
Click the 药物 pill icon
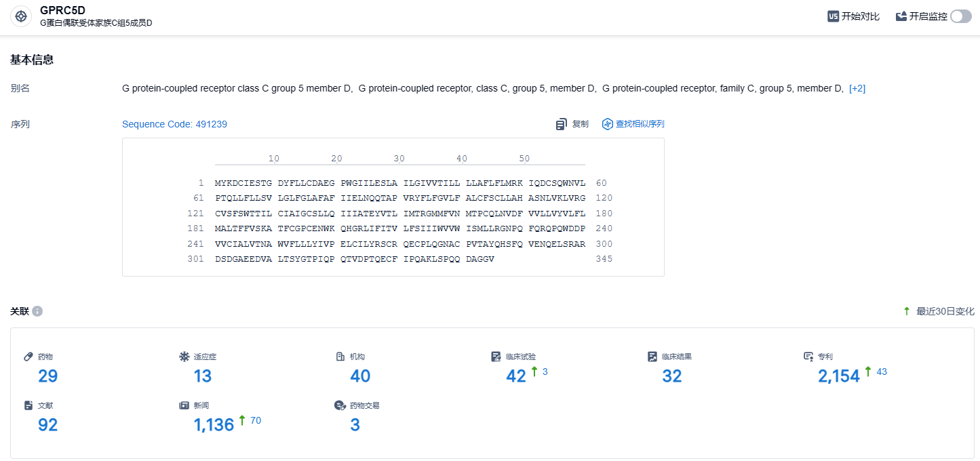[x=28, y=357]
